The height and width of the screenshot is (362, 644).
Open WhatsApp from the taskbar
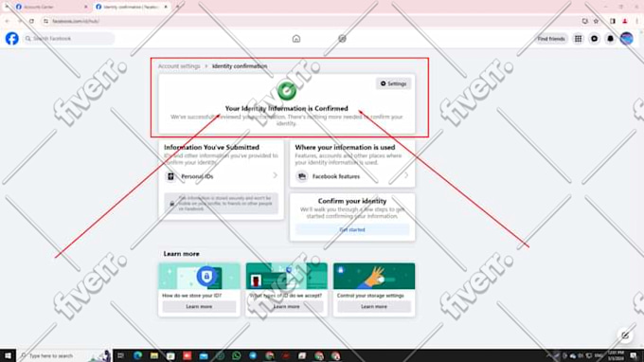click(x=236, y=355)
